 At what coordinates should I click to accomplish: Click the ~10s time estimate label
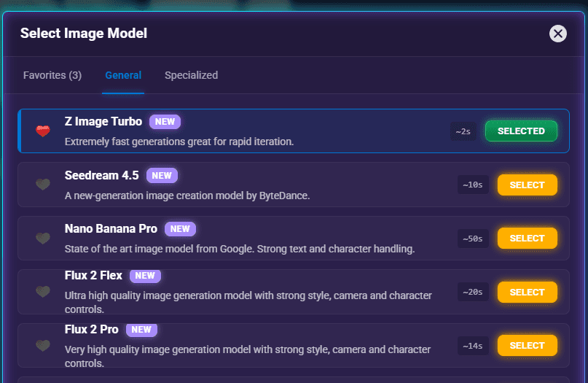tap(473, 185)
